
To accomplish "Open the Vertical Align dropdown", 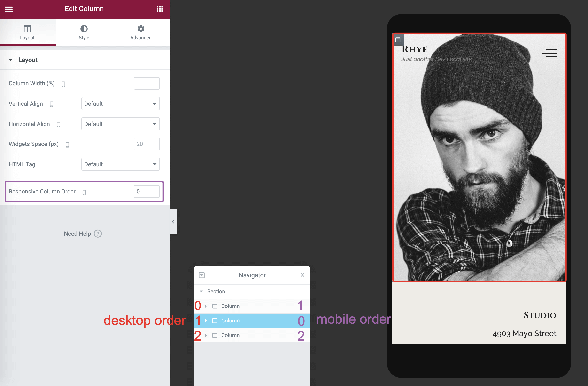I will (120, 104).
